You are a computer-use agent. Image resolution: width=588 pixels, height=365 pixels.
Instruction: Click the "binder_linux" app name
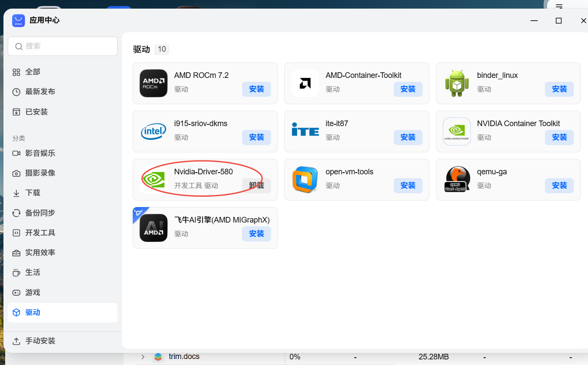click(x=498, y=75)
